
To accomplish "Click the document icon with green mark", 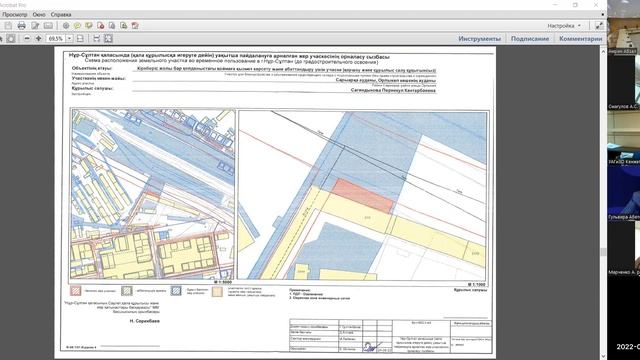I will coord(123,26).
